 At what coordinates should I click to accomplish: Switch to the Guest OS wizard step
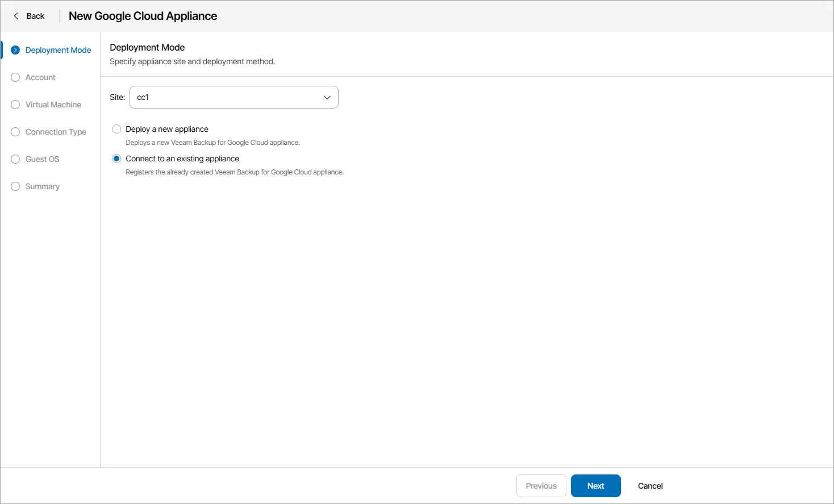(x=42, y=159)
